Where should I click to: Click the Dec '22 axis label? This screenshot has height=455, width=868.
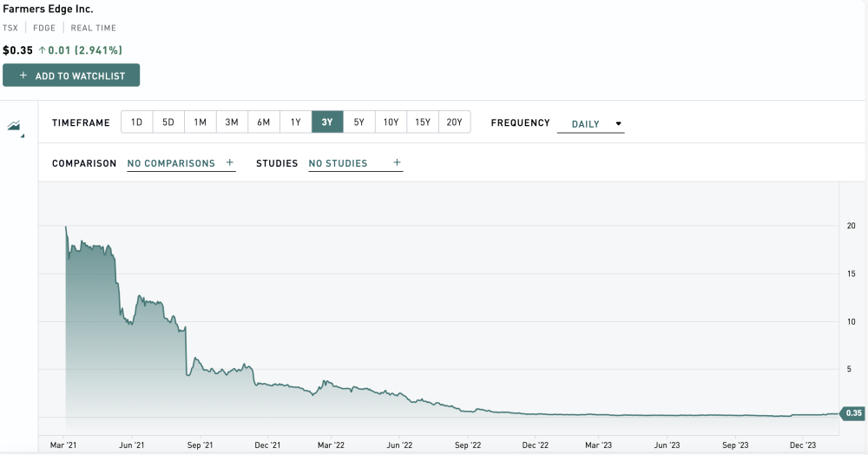pos(536,445)
